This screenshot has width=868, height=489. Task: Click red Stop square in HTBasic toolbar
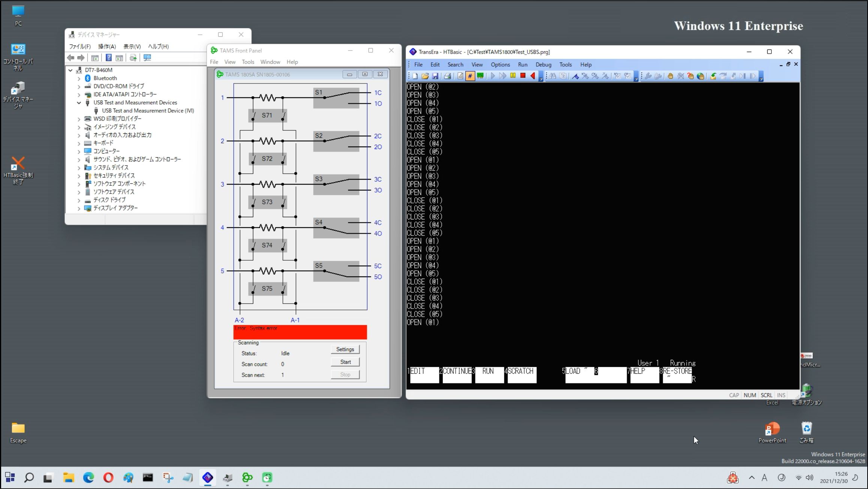point(523,76)
